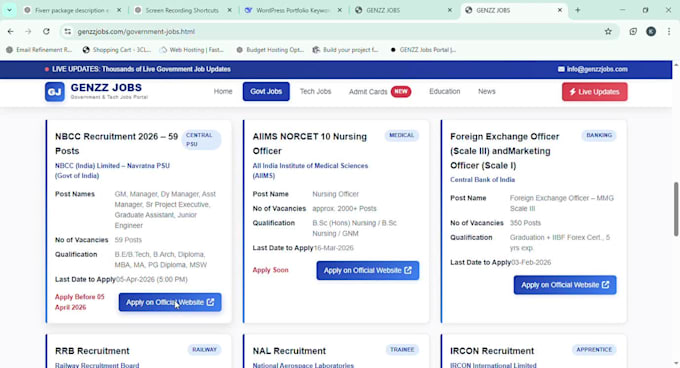
Task: Click the browser forward arrow
Action: (28, 32)
